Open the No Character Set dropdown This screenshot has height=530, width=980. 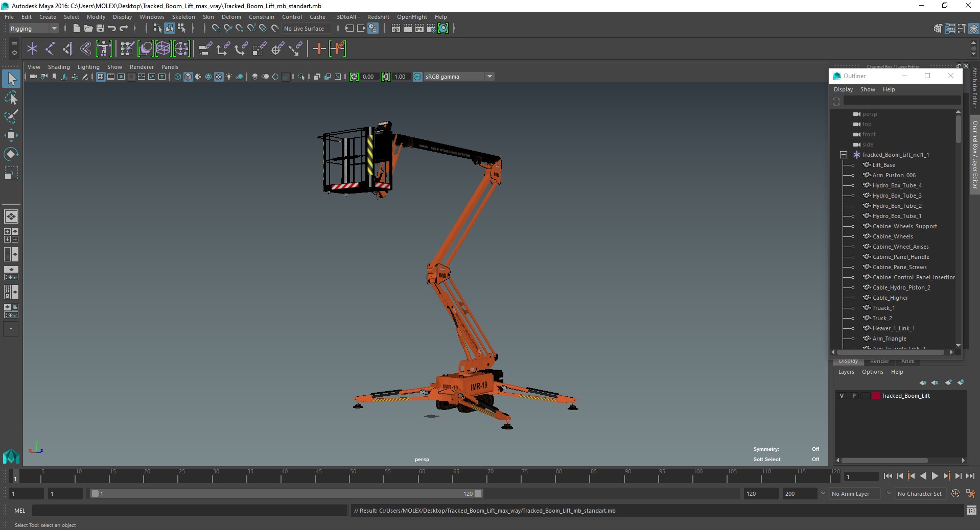(x=920, y=494)
